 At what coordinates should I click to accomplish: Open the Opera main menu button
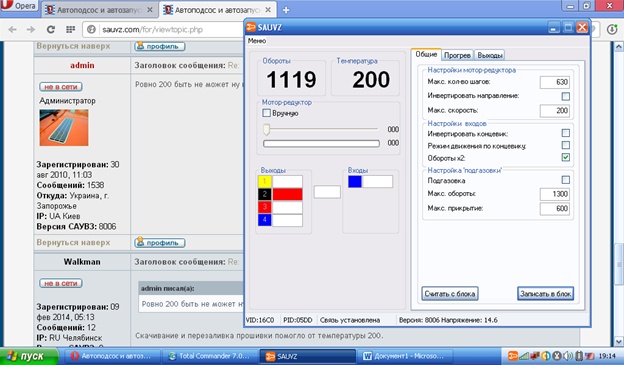19,6
